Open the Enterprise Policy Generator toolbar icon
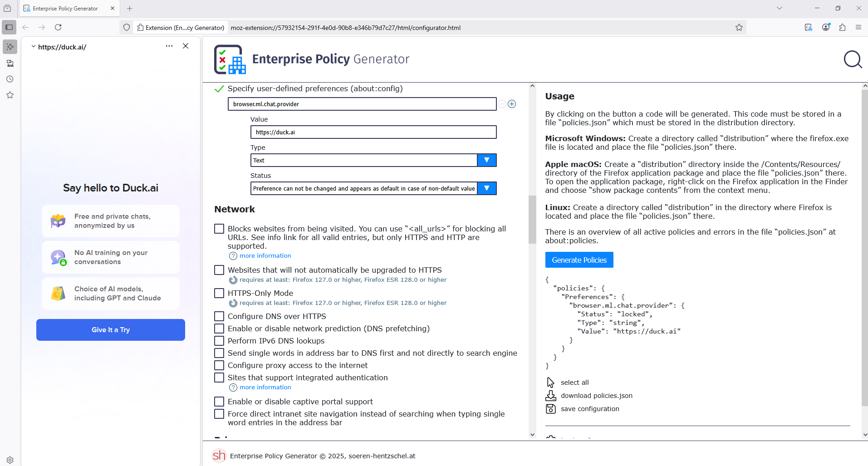 click(809, 27)
